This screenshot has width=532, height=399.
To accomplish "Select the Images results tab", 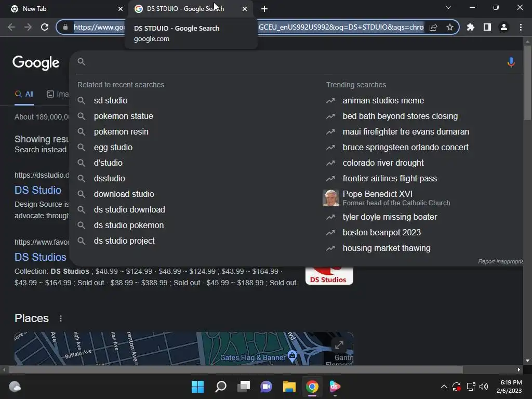I will (x=58, y=95).
